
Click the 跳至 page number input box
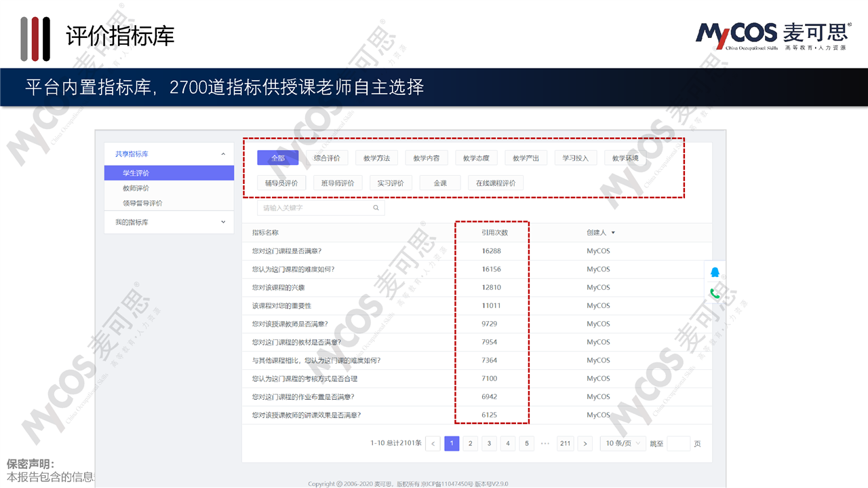pos(678,444)
